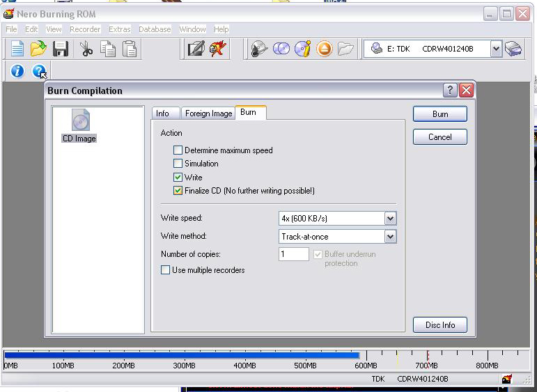Click the Copy CD two-discs icon
Viewport: 537px width, 392px height.
(281, 49)
